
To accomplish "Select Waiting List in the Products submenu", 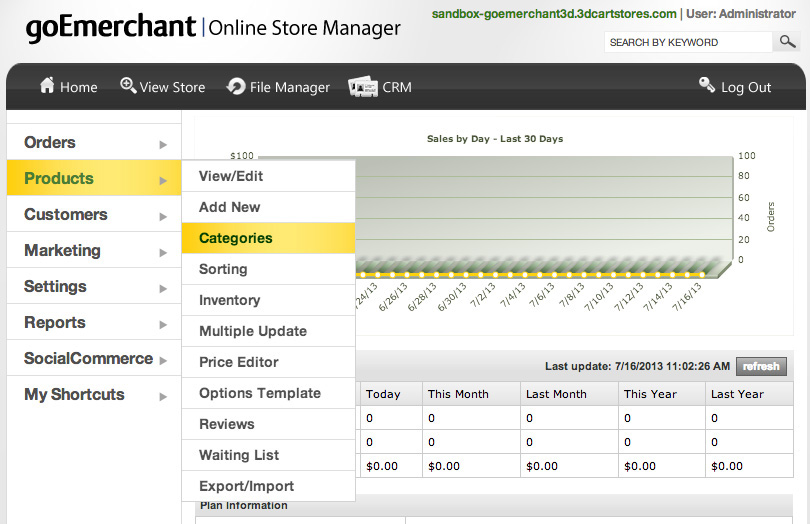I will pyautogui.click(x=269, y=455).
